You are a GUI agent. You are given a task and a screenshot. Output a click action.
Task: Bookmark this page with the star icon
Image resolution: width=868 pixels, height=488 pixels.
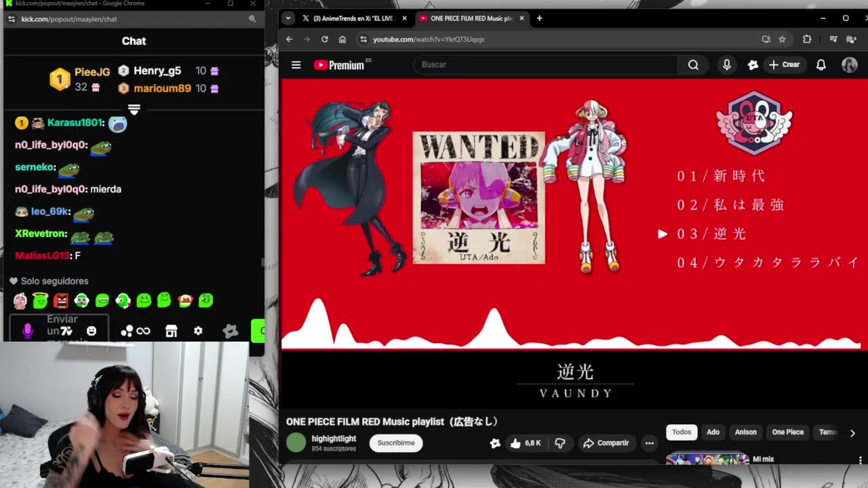[x=782, y=39]
